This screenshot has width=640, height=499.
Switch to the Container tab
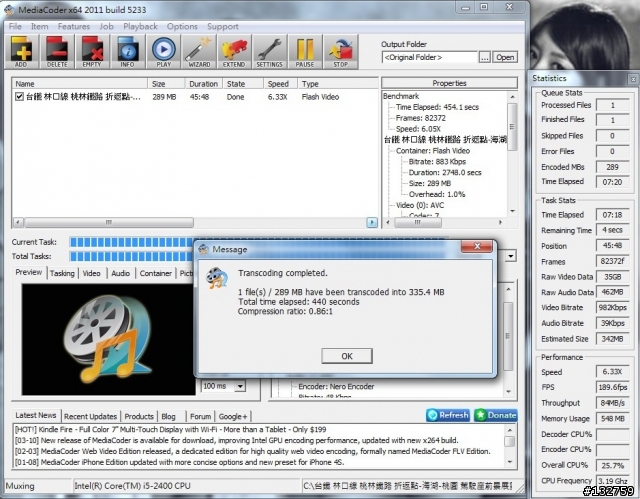pyautogui.click(x=156, y=273)
